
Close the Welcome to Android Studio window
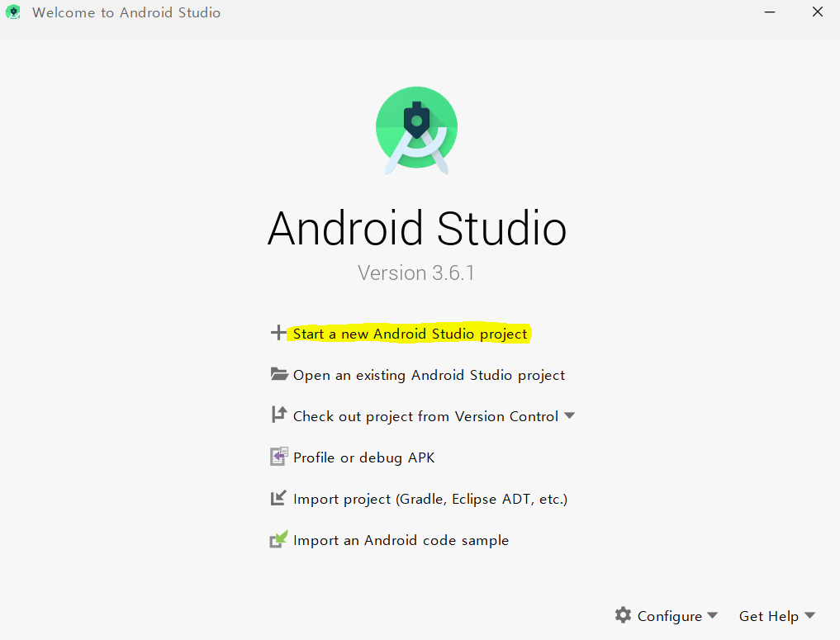coord(818,12)
